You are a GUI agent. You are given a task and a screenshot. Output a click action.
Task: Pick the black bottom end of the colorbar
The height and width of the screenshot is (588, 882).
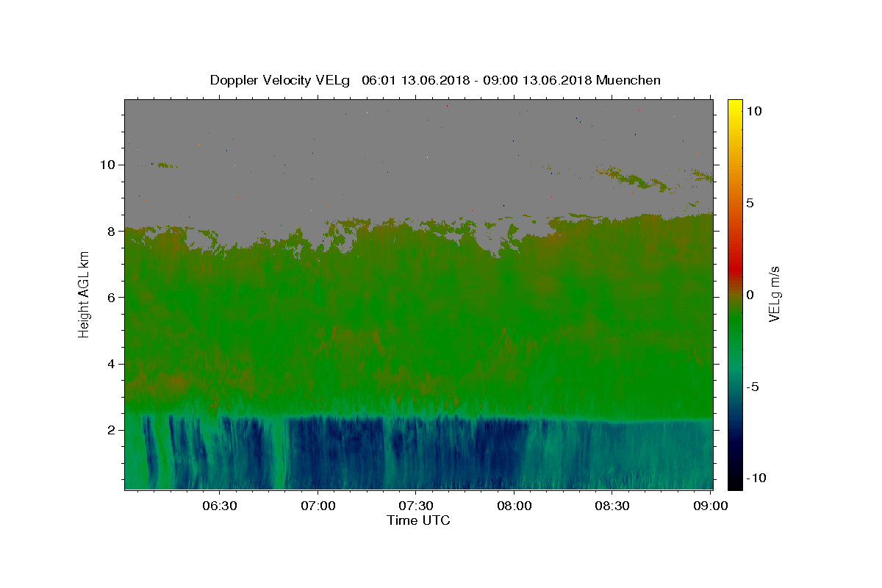point(735,484)
